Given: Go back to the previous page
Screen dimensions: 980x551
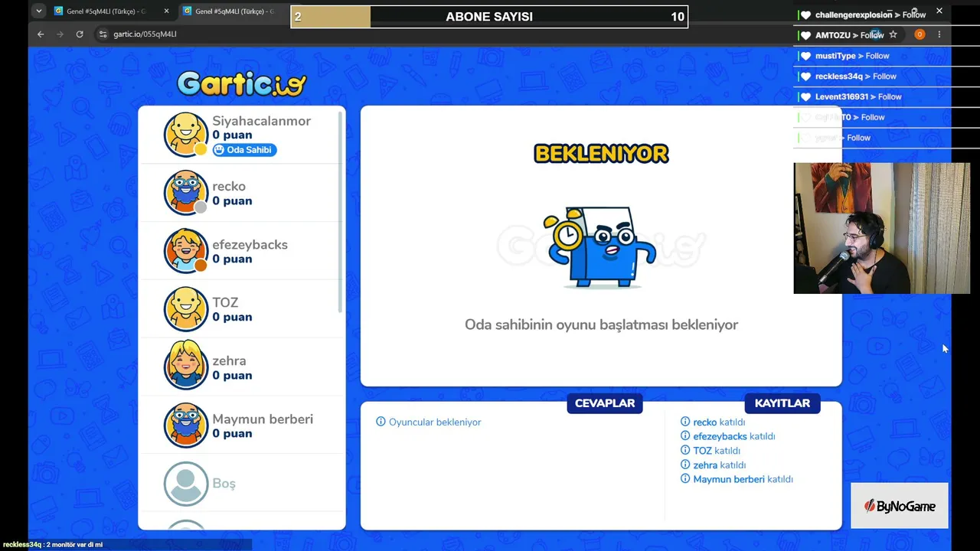Looking at the screenshot, I should (41, 34).
